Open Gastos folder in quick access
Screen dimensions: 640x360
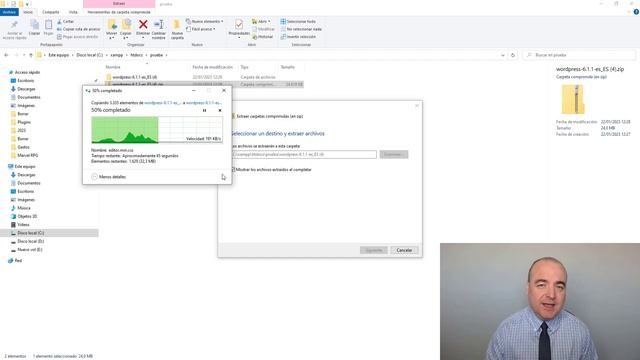[x=23, y=147]
